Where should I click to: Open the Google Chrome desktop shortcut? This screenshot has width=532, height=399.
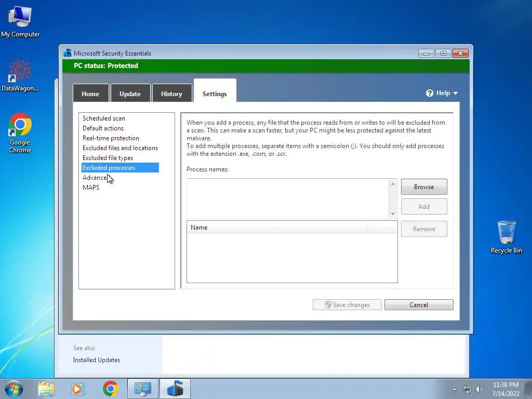(x=20, y=132)
